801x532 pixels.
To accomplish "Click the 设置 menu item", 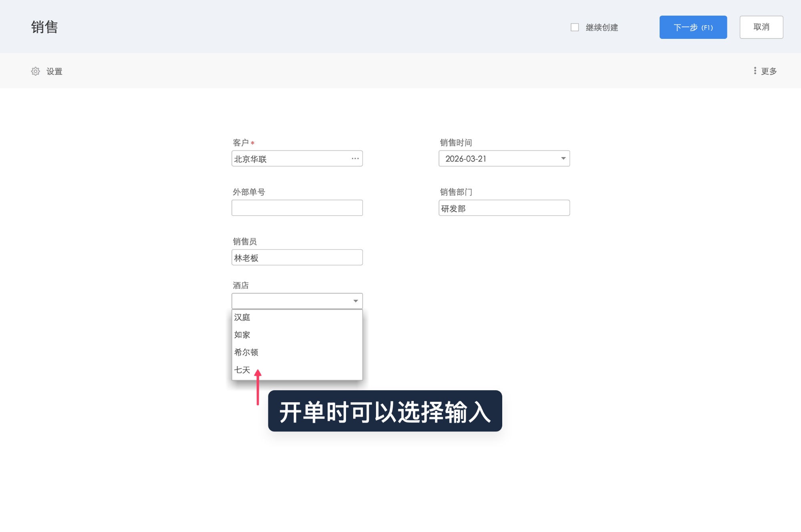I will (54, 71).
